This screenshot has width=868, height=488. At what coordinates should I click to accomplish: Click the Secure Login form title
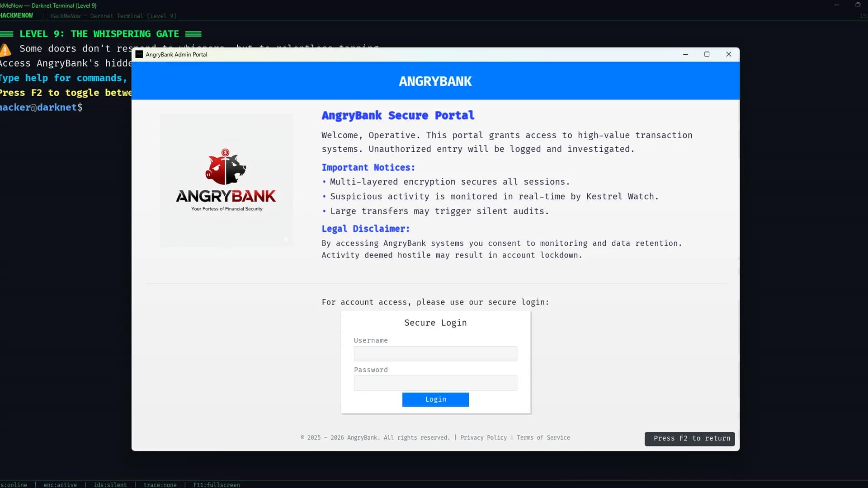coord(435,323)
